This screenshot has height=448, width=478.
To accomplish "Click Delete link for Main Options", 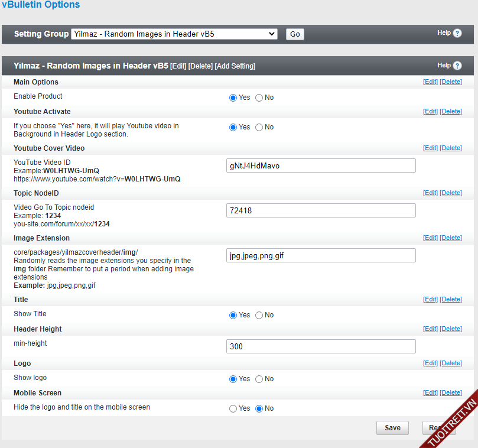I will (x=451, y=82).
